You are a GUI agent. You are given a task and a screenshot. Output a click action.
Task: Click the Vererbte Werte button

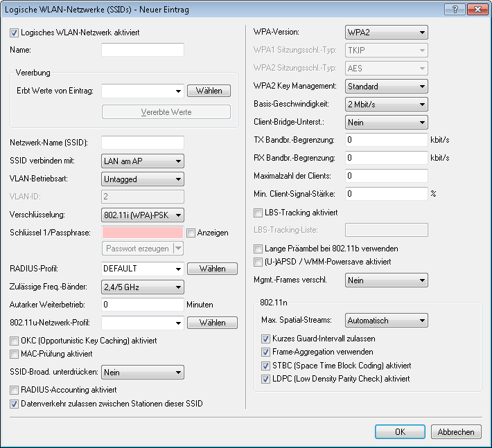click(x=166, y=112)
